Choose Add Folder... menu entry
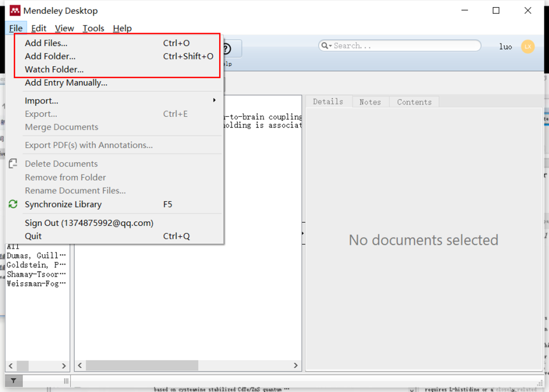The width and height of the screenshot is (549, 392). 119,56
